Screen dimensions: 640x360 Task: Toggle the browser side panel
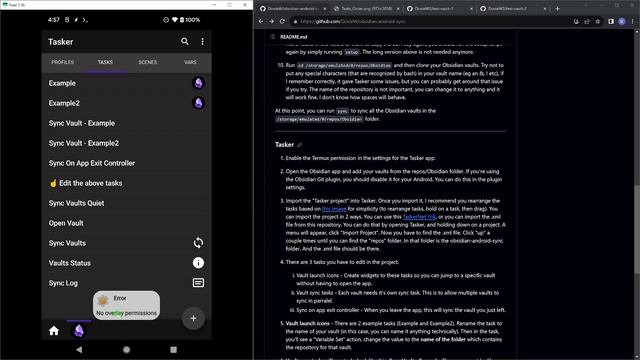(x=611, y=21)
